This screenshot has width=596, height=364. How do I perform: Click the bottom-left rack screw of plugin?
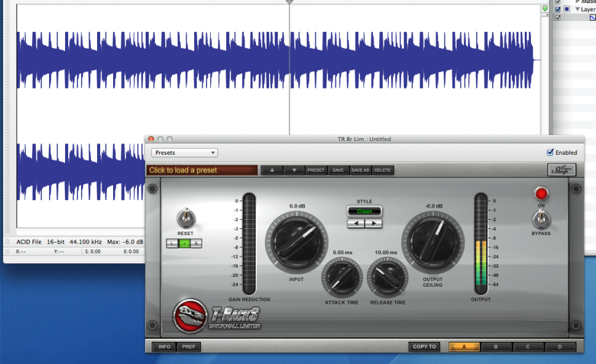(152, 325)
